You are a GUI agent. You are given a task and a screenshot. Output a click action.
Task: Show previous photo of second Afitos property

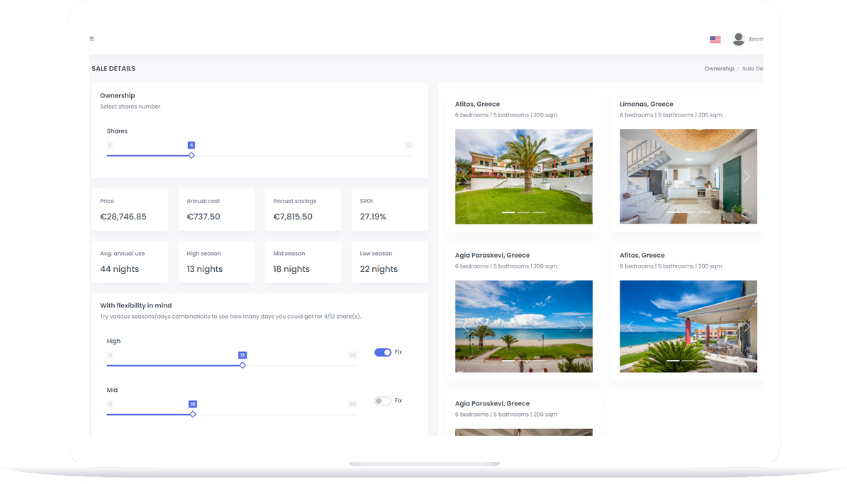pyautogui.click(x=630, y=326)
